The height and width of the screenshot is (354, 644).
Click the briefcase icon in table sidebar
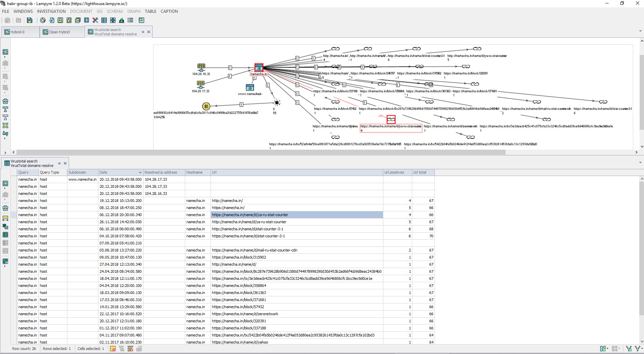[5, 208]
